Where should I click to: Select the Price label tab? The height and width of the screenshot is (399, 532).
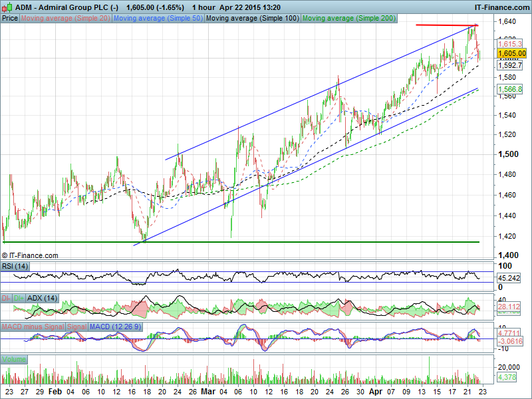pos(10,19)
